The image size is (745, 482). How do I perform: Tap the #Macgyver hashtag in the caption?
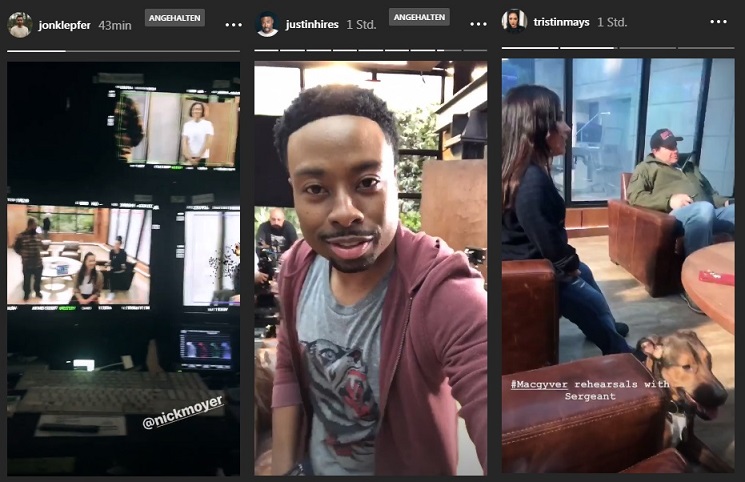(539, 384)
